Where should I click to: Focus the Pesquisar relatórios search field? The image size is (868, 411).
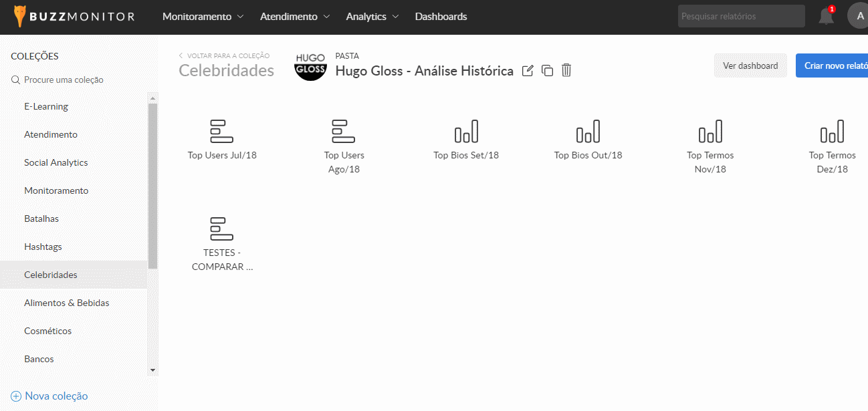point(741,17)
